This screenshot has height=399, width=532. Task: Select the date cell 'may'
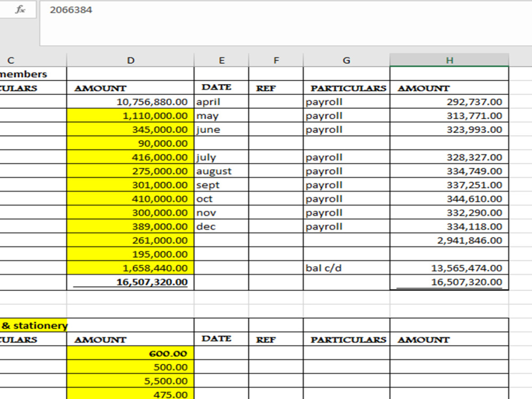[x=221, y=115]
